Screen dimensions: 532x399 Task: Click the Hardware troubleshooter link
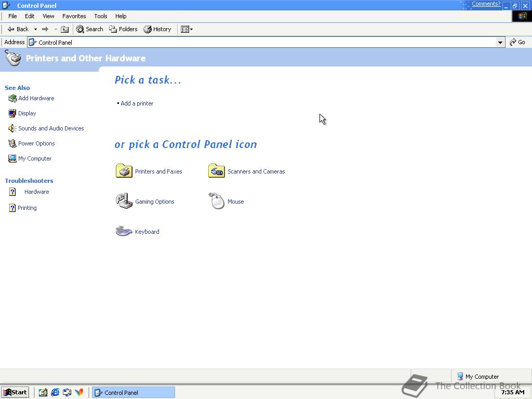37,192
